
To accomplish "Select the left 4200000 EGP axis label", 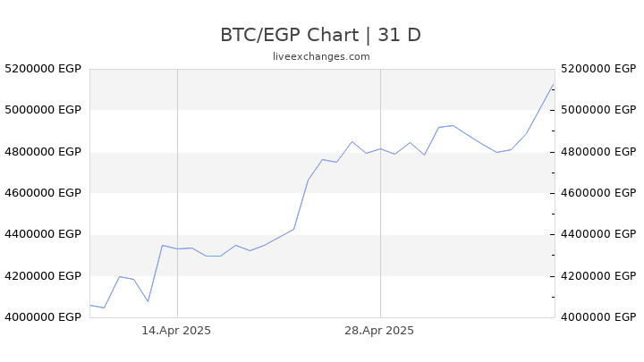I will click(43, 276).
